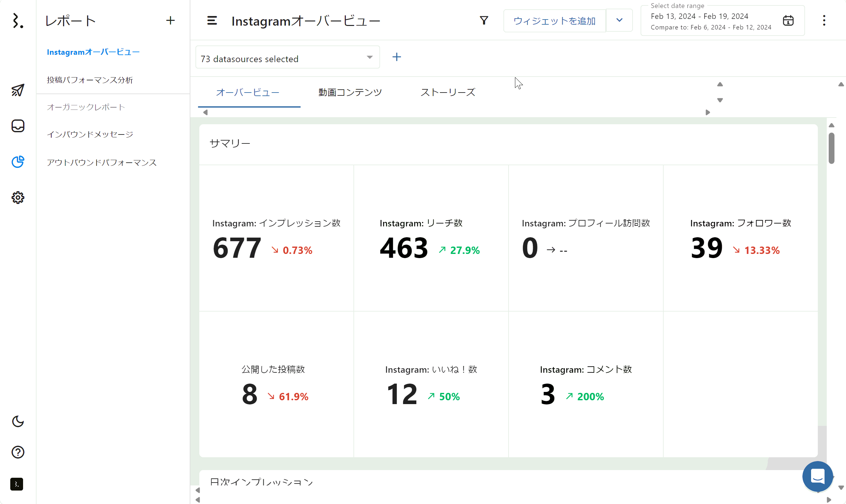Click the いいね！数 12 metric
This screenshot has height=504, width=846.
pos(431,384)
